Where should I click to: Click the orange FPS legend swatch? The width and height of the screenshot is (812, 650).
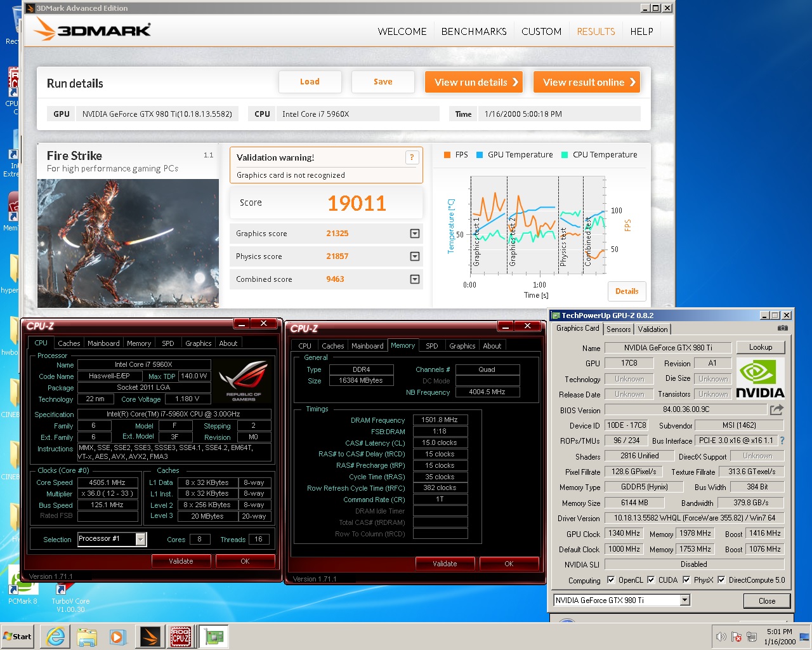click(447, 155)
